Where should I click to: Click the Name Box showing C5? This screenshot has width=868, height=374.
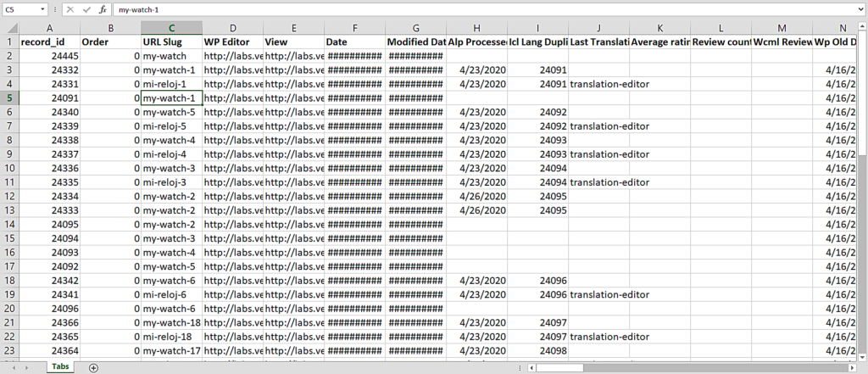point(20,9)
